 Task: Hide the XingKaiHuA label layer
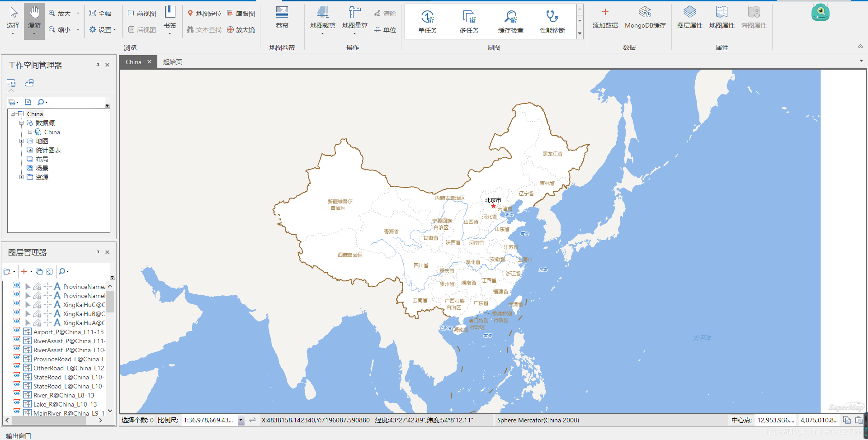tap(17, 321)
